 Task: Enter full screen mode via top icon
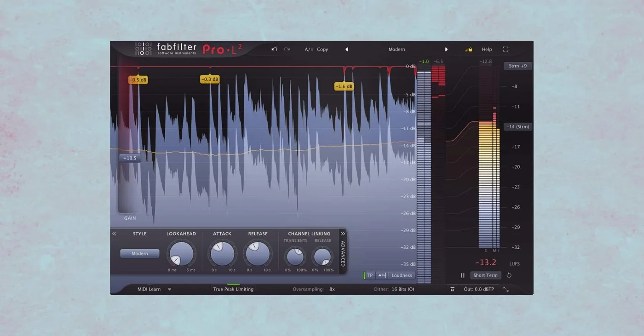pos(506,49)
